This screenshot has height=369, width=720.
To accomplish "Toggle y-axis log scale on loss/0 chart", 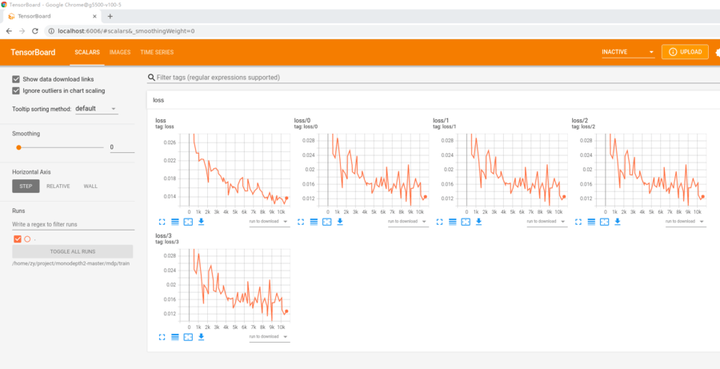I will (314, 222).
